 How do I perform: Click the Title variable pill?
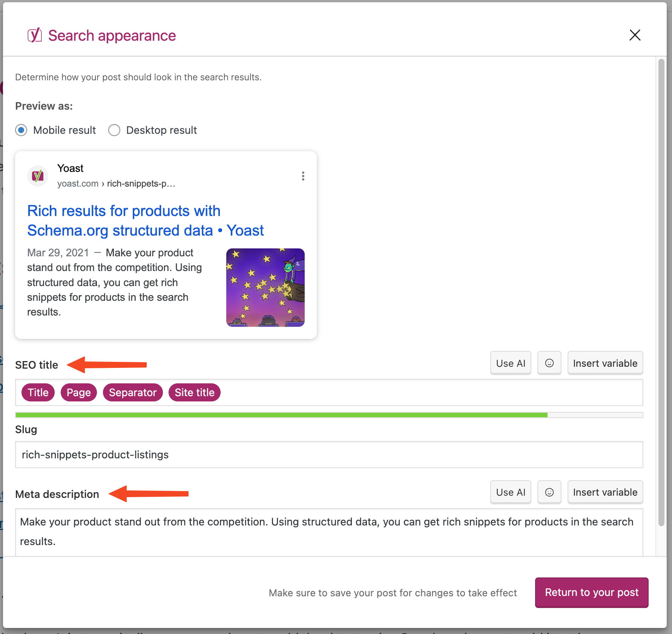38,392
